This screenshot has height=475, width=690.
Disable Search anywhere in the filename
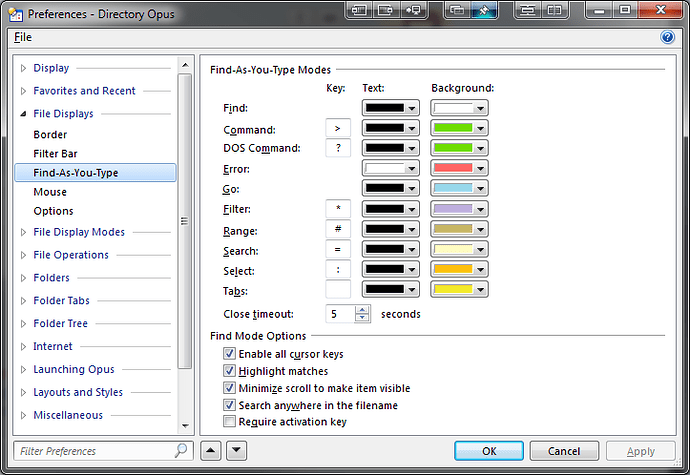(229, 405)
